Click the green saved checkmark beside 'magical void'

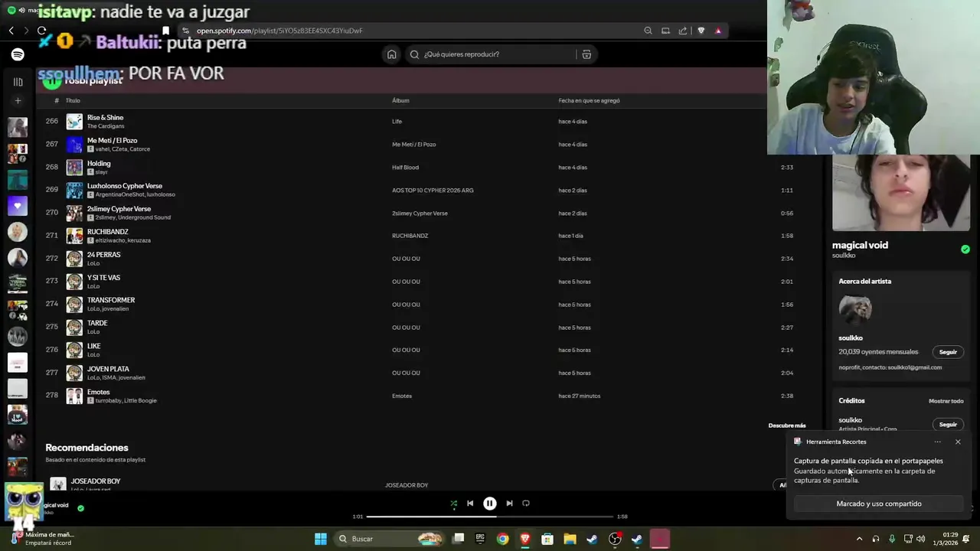coord(965,249)
